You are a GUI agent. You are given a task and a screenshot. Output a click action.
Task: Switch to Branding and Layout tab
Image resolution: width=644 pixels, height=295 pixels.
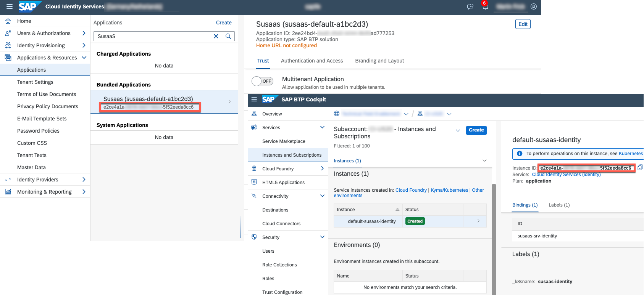379,61
